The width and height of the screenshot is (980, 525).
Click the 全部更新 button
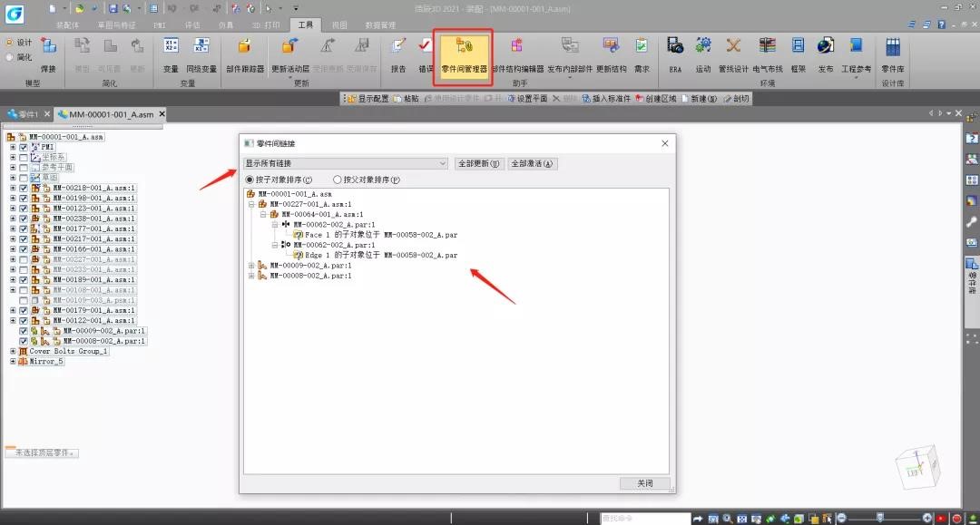pyautogui.click(x=478, y=163)
